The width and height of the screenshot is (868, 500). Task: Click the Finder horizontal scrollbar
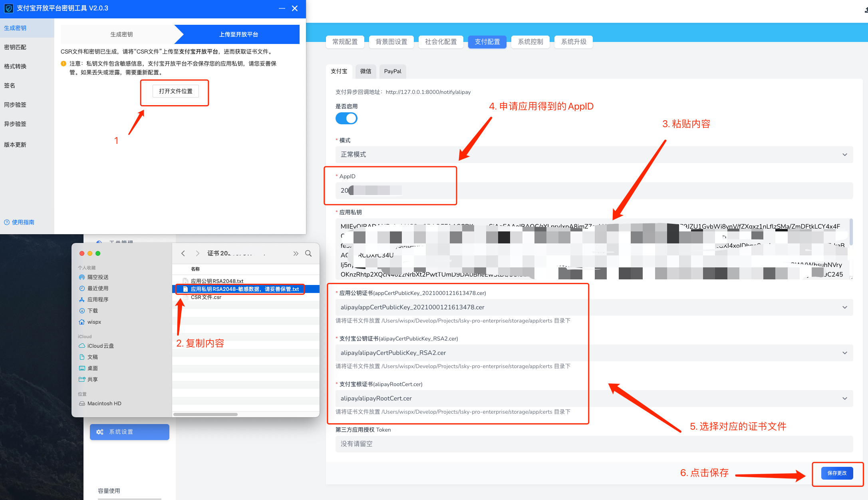pos(205,414)
